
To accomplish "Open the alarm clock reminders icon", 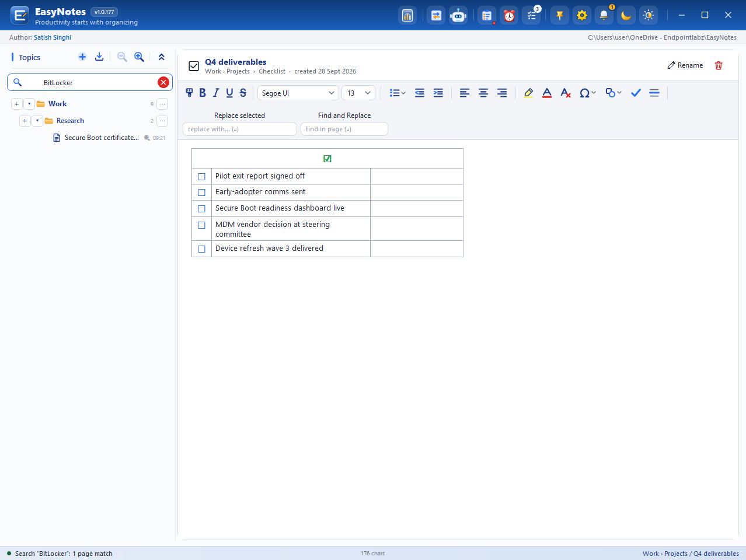I will [509, 16].
